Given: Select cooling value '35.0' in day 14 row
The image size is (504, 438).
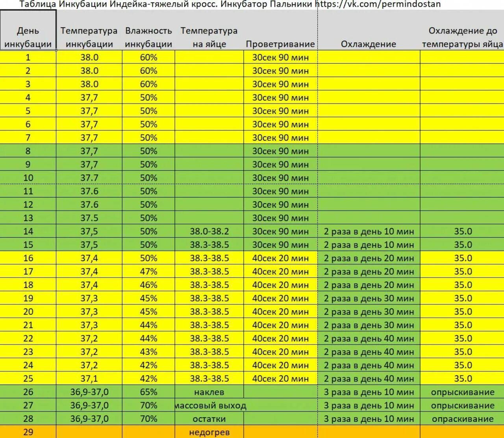Looking at the screenshot, I should tap(462, 231).
